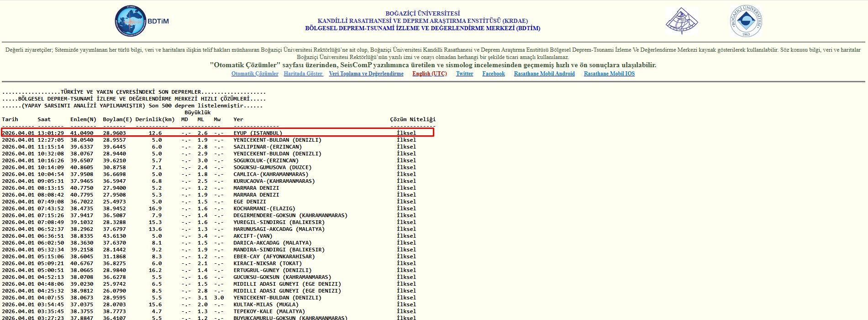Switch to the English (UTC) version
Viewport: 868px width, 320px height.
coord(429,74)
